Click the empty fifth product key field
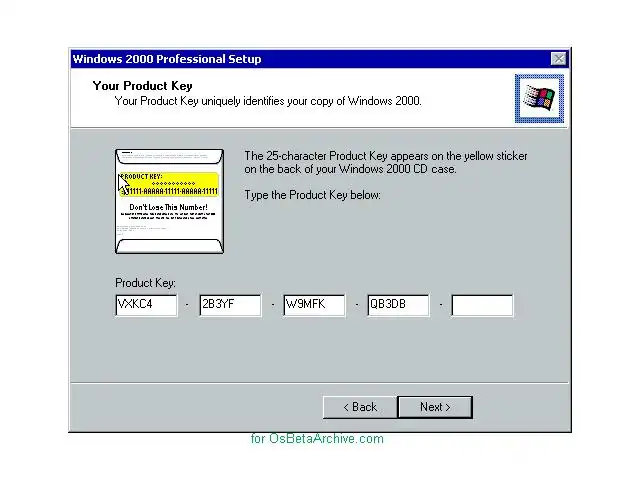The image size is (640, 480). point(482,305)
